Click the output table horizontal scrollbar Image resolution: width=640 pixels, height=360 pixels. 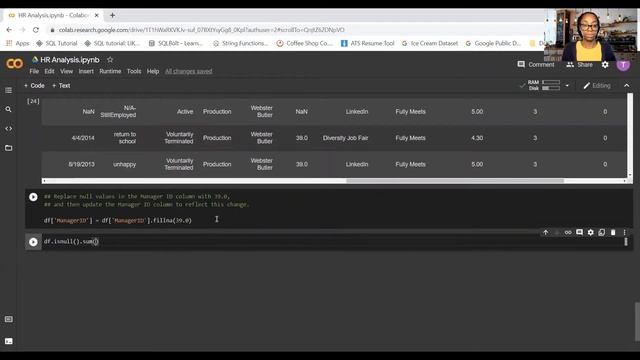(455, 181)
